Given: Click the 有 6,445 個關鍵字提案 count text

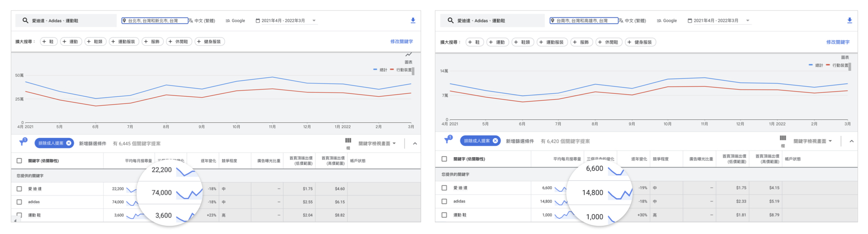Looking at the screenshot, I should click(137, 144).
